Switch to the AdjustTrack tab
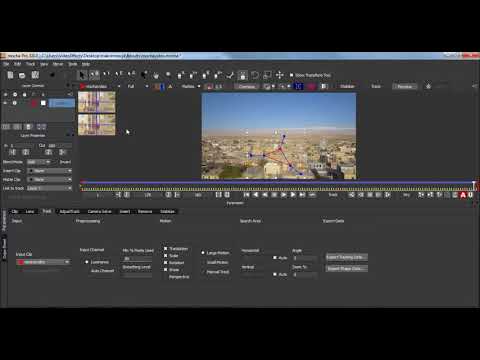Screen dimensions: 480x360 pyautogui.click(x=69, y=211)
